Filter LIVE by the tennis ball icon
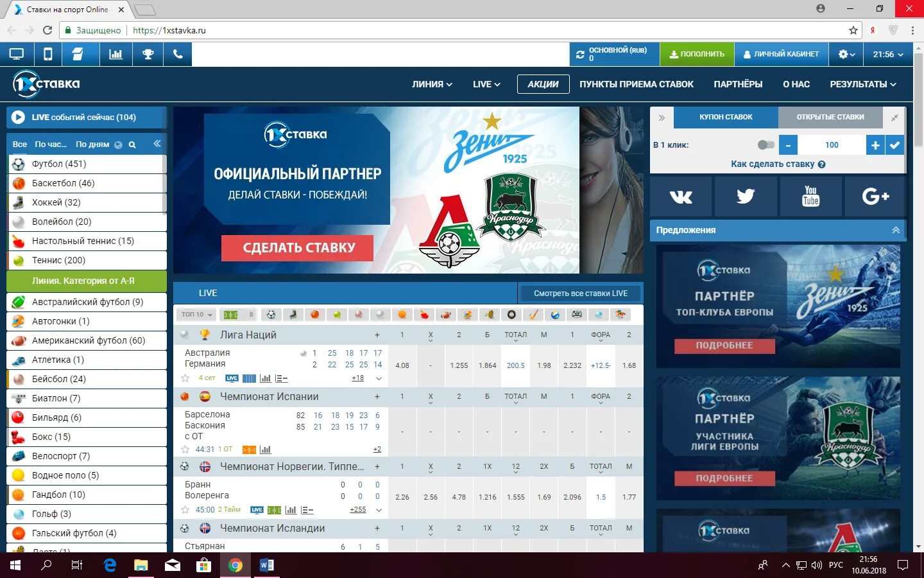This screenshot has width=924, height=578. (337, 315)
